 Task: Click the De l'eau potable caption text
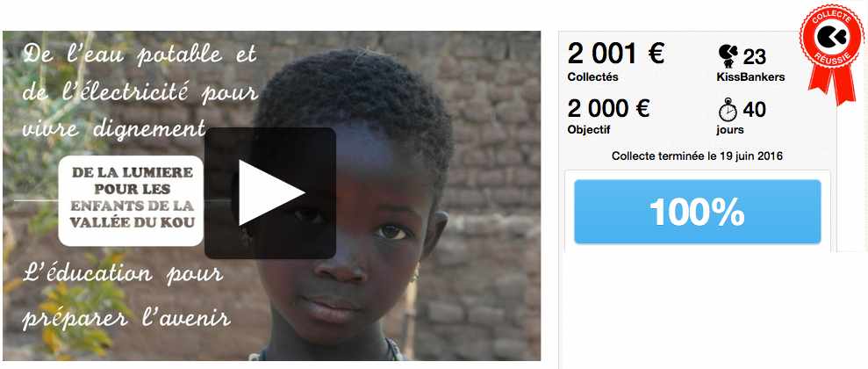(x=140, y=90)
